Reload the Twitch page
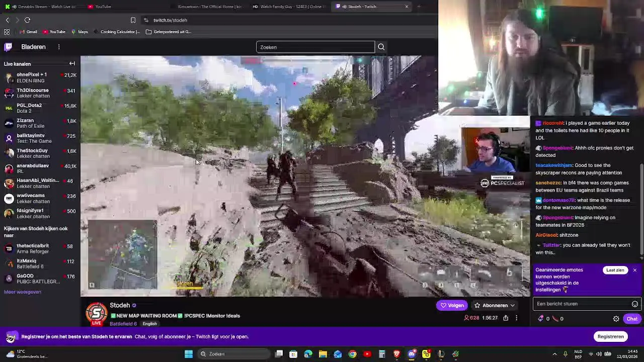 27,20
